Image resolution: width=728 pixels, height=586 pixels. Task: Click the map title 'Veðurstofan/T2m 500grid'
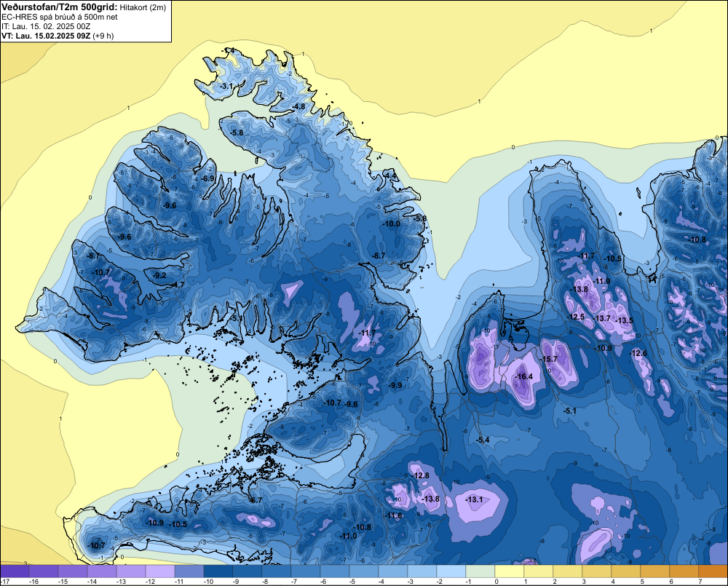(59, 7)
